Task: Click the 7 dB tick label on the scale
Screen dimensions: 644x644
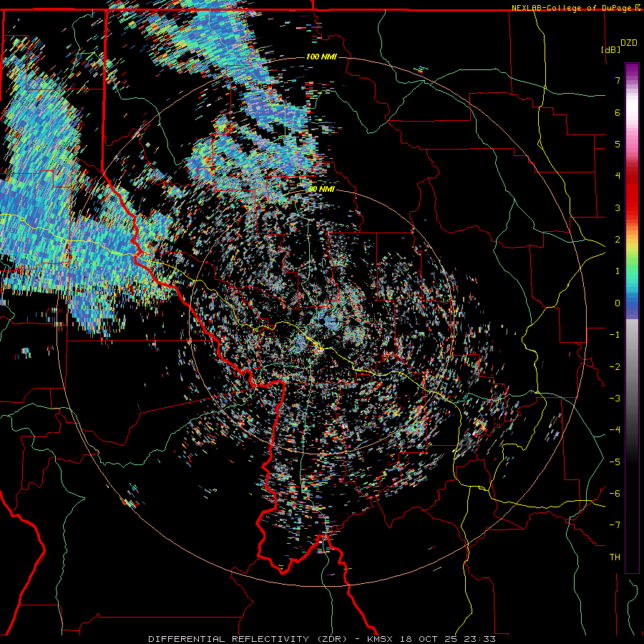Action: click(618, 80)
